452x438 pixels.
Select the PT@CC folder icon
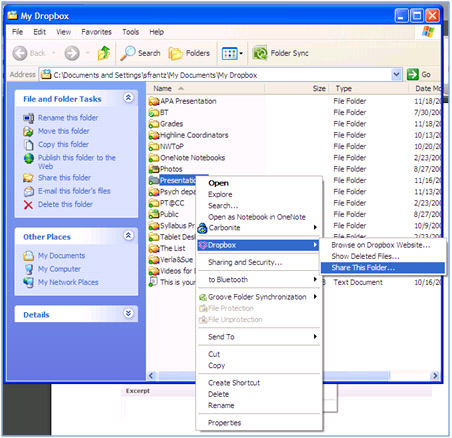coord(154,203)
